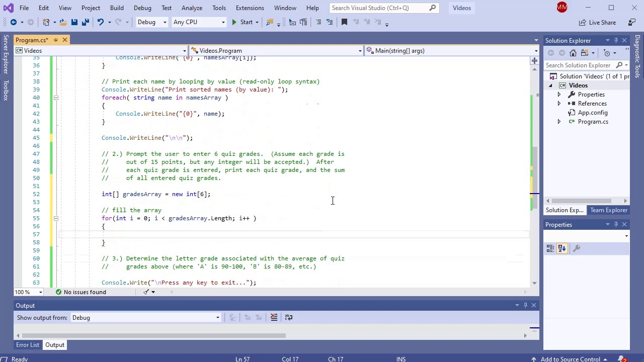Click the No issues found indicator

[80, 292]
